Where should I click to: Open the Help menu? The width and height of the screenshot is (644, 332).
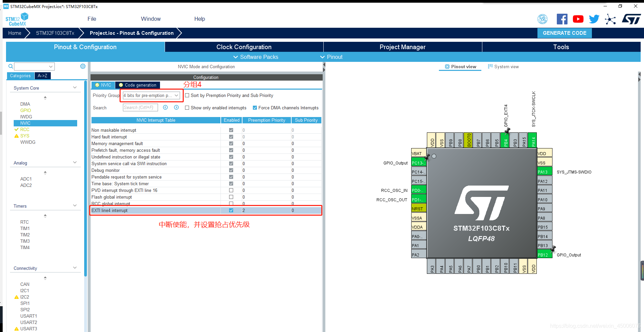200,19
